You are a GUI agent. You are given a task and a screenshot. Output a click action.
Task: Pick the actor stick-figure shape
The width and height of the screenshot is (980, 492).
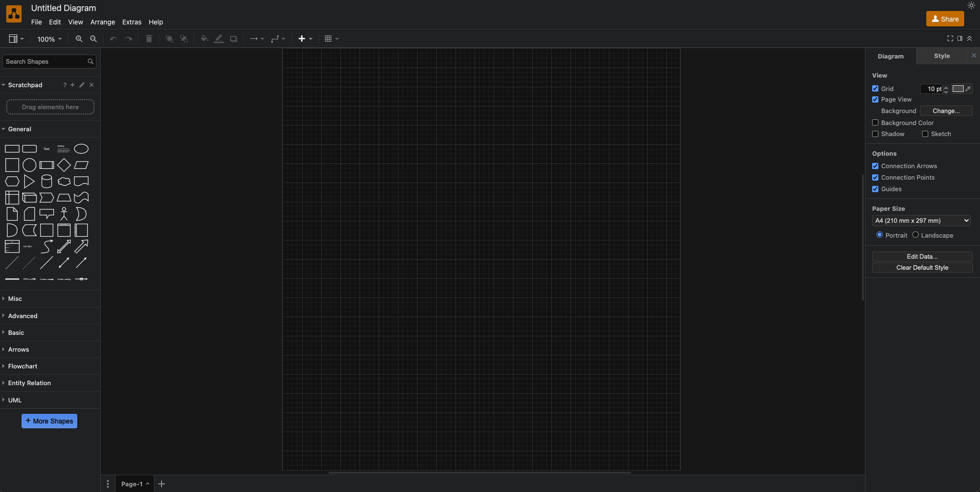[x=64, y=214]
